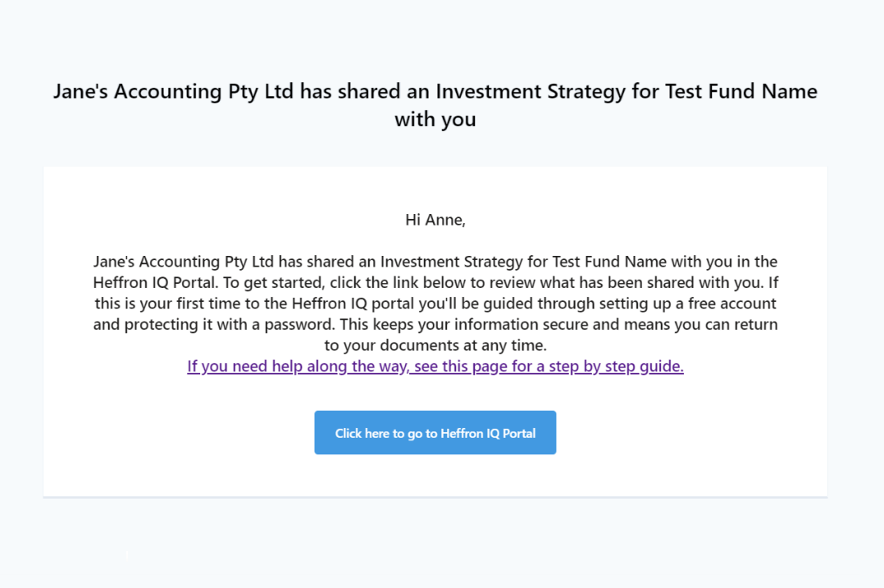Click the blue Heffron IQ Portal button
The height and width of the screenshot is (588, 884).
[435, 432]
